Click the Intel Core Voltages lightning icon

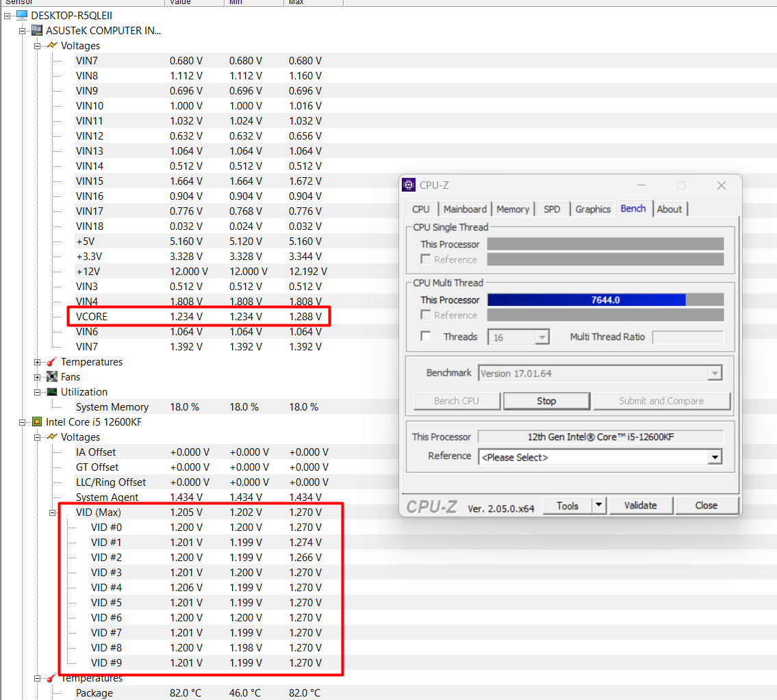coord(51,437)
